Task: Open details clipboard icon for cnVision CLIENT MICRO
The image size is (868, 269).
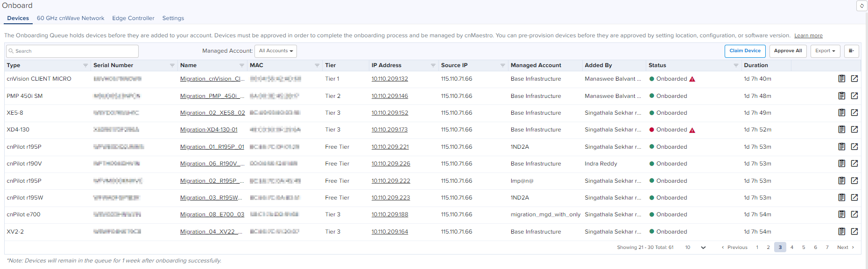Action: [x=841, y=79]
